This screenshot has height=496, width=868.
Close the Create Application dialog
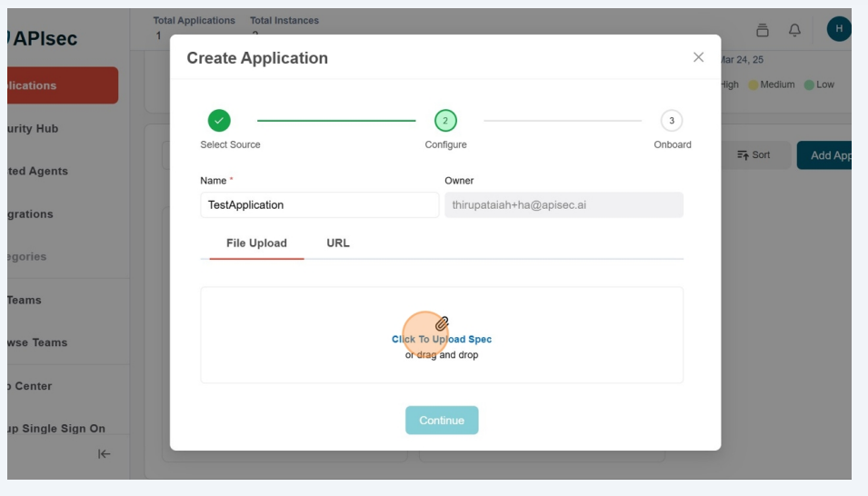coord(698,57)
